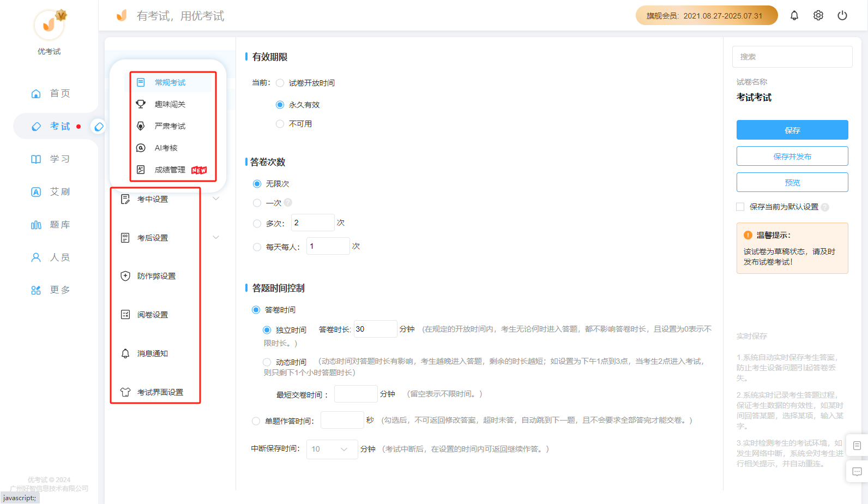Open 成绩管理 menu item

(x=170, y=170)
